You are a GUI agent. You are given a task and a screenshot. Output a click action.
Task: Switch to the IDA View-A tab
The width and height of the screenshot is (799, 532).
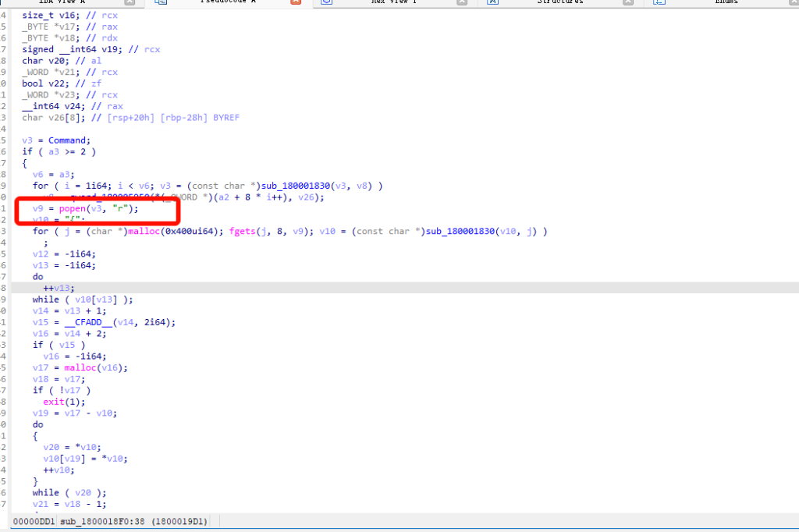[62, 2]
